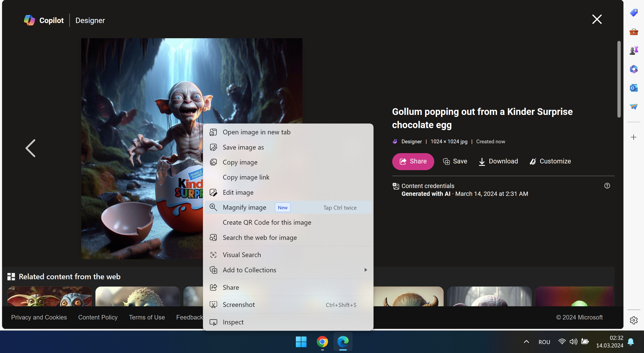Viewport: 644px width, 353px height.
Task: Choose Search the web for image
Action: (288, 237)
